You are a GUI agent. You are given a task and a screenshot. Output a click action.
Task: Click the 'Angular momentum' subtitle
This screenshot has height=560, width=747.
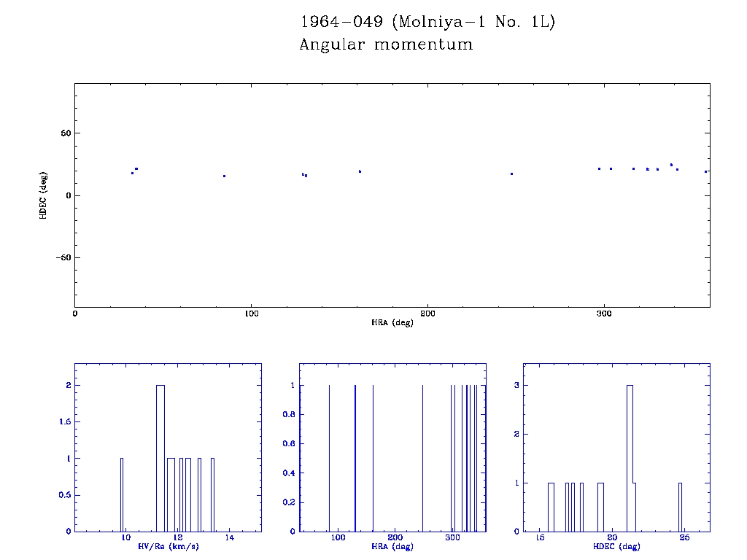point(386,45)
